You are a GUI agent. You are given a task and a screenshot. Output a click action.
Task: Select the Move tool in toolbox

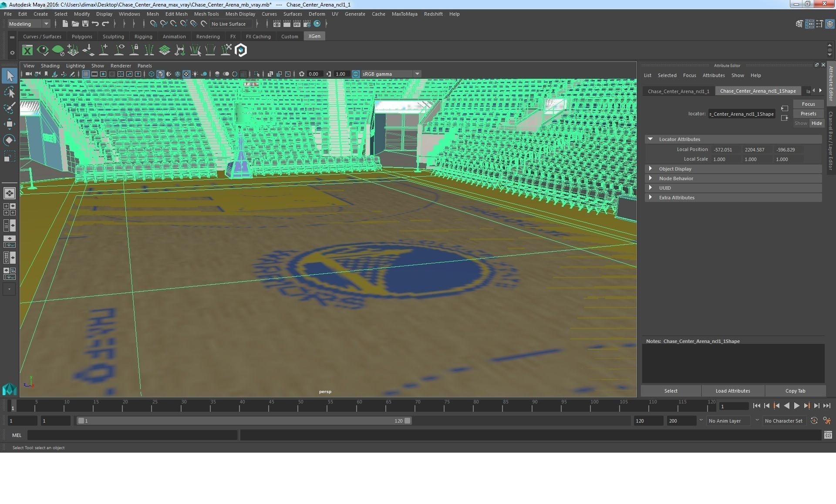pyautogui.click(x=9, y=124)
